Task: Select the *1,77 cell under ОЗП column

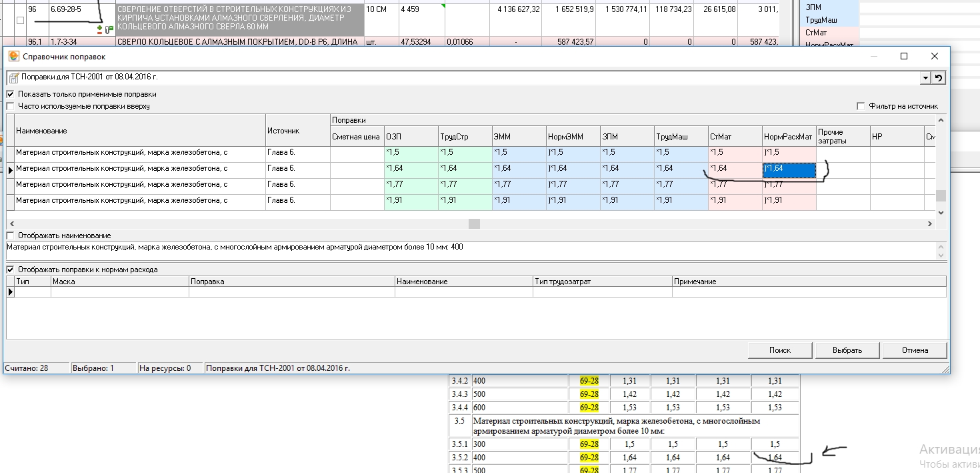Action: tap(411, 185)
